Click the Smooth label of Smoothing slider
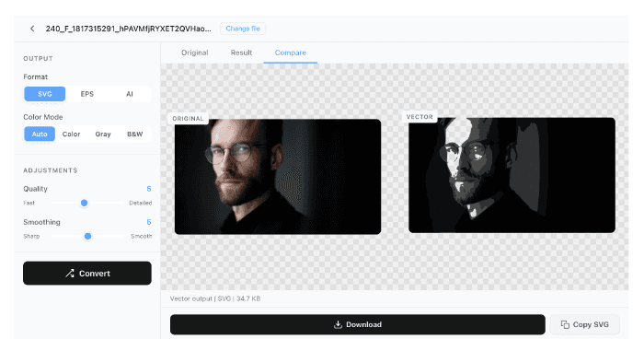Image resolution: width=644 pixels, height=339 pixels. tap(142, 236)
